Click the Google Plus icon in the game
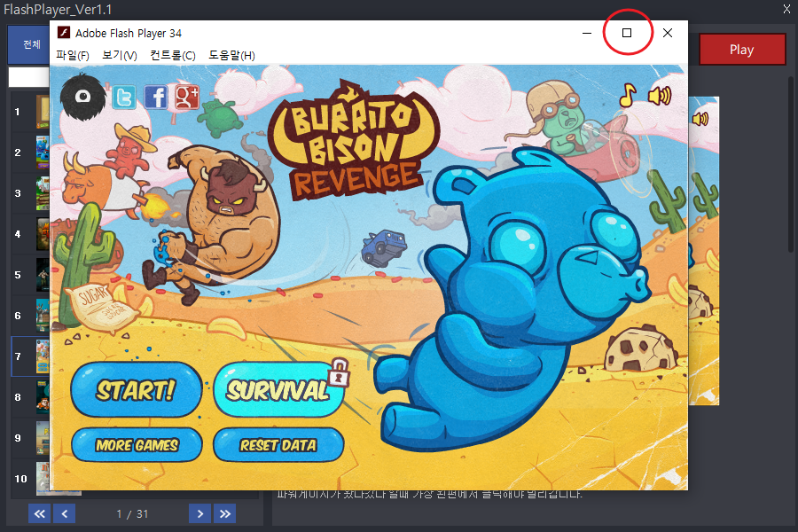 pos(187,97)
